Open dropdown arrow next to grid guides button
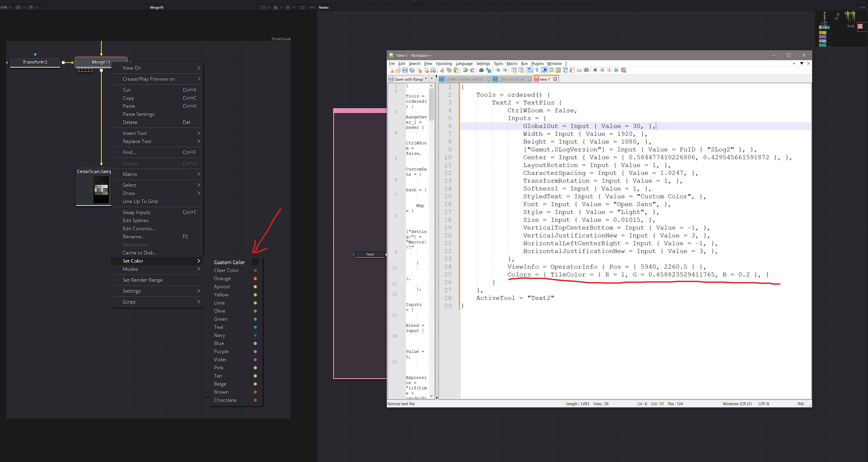 [294, 7]
